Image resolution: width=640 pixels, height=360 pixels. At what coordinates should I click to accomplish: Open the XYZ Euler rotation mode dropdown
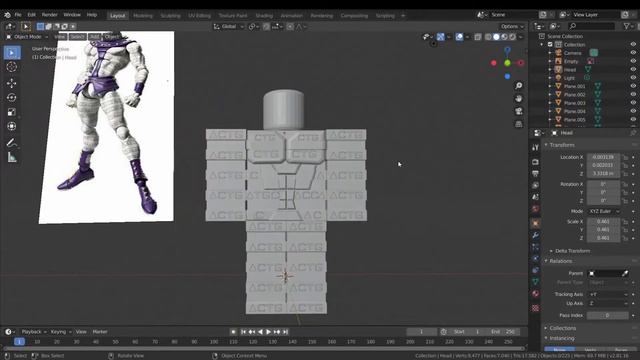coord(603,211)
